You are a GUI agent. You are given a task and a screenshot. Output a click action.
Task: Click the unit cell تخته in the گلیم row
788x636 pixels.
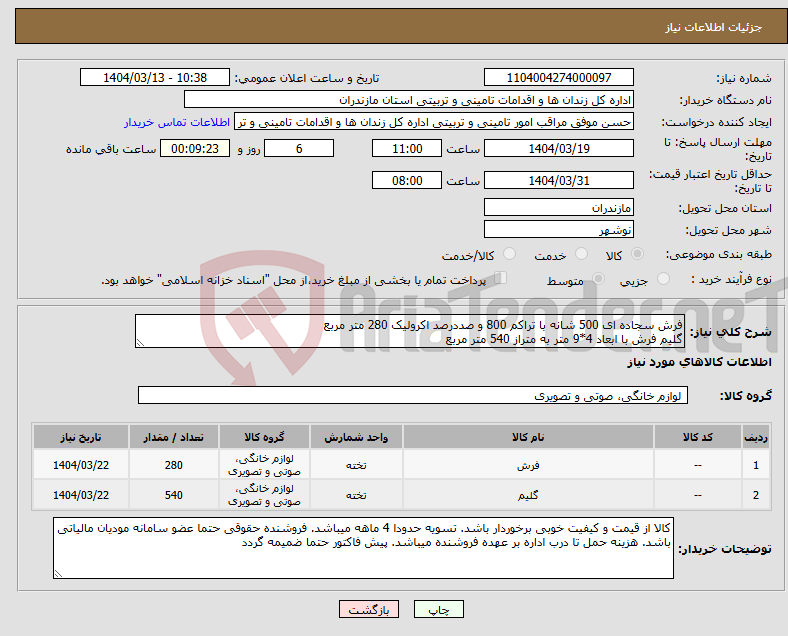point(356,495)
